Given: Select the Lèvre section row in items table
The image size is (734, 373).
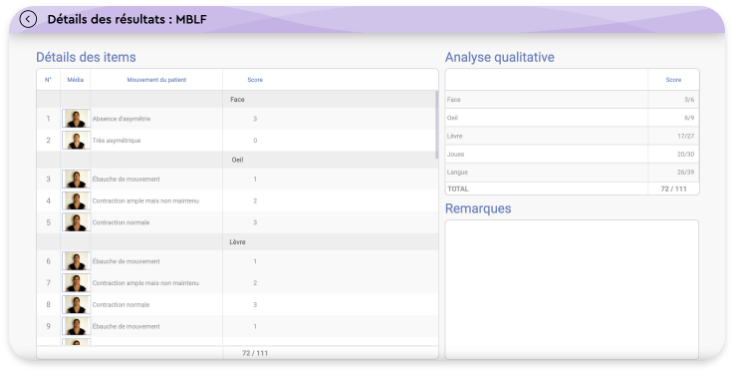Looking at the screenshot, I should pyautogui.click(x=236, y=242).
